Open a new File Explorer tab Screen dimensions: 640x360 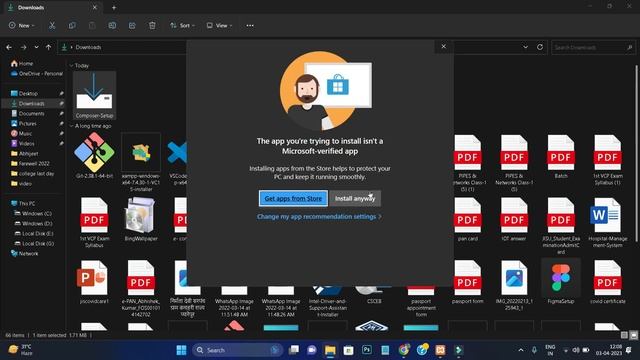pyautogui.click(x=114, y=7)
